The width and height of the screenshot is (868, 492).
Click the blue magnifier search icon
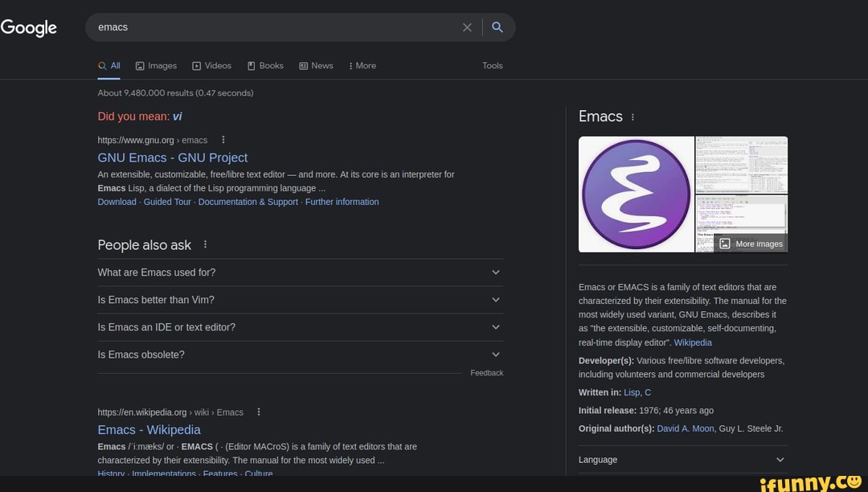coord(497,27)
